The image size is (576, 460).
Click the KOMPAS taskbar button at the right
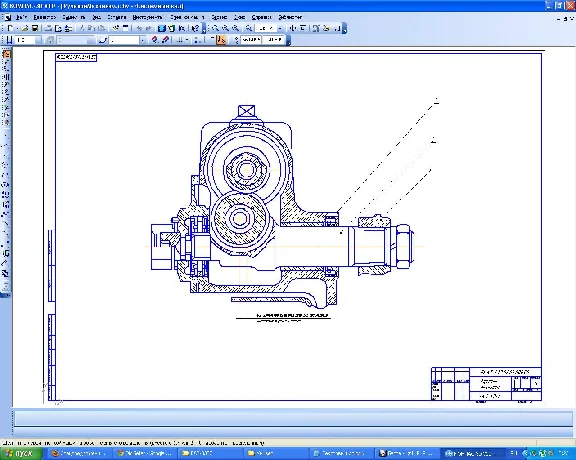point(473,453)
